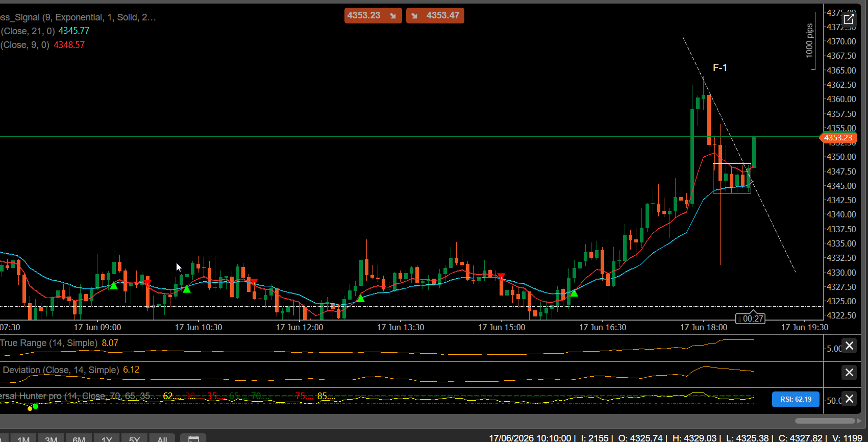Image resolution: width=868 pixels, height=442 pixels.
Task: Click the 00:27 bar countdown label
Action: (x=750, y=318)
